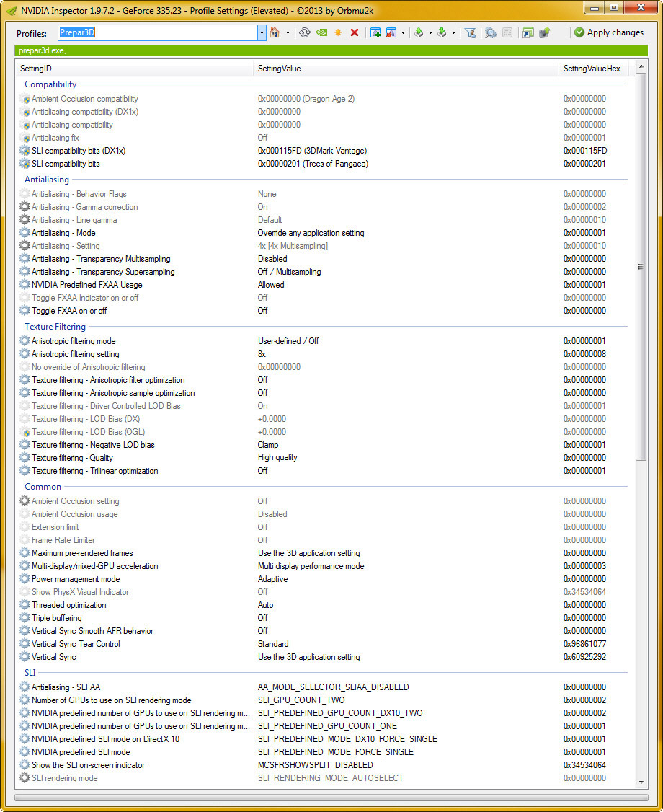663x812 pixels.
Task: Create new profile with the sun icon
Action: tap(337, 32)
